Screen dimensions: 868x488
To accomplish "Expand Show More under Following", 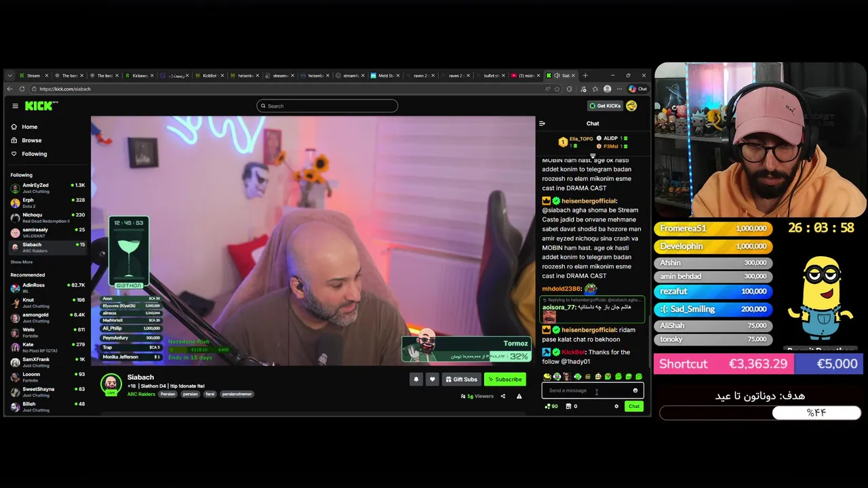I will (x=21, y=262).
